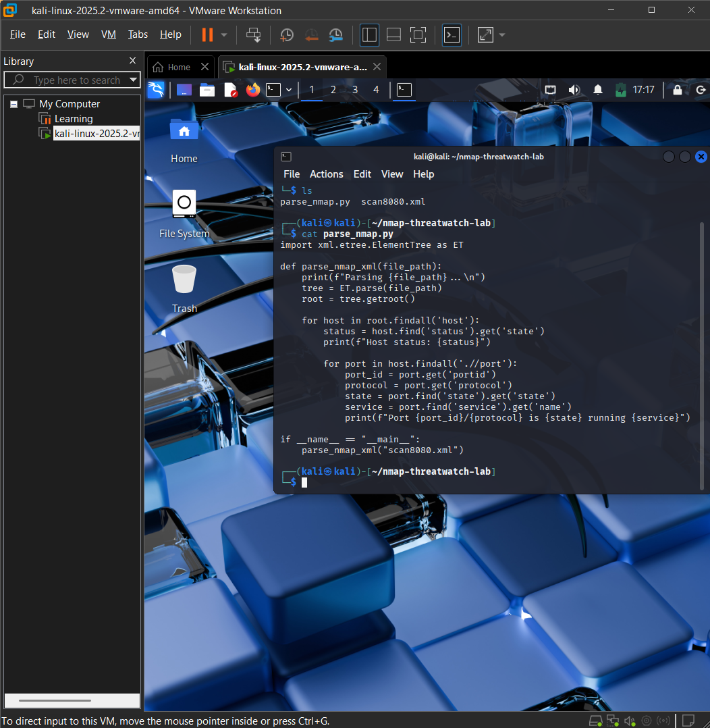This screenshot has height=728, width=710.
Task: Open the terminal Help menu
Action: pyautogui.click(x=424, y=174)
